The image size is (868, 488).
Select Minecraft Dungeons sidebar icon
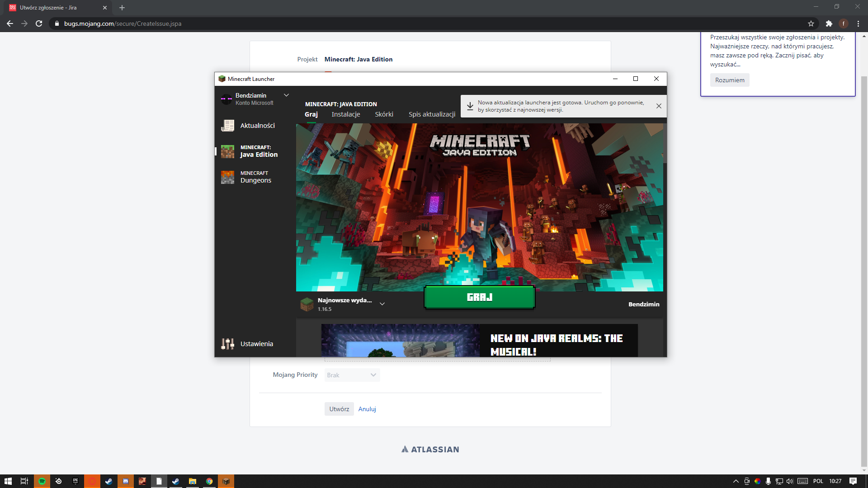tap(227, 177)
